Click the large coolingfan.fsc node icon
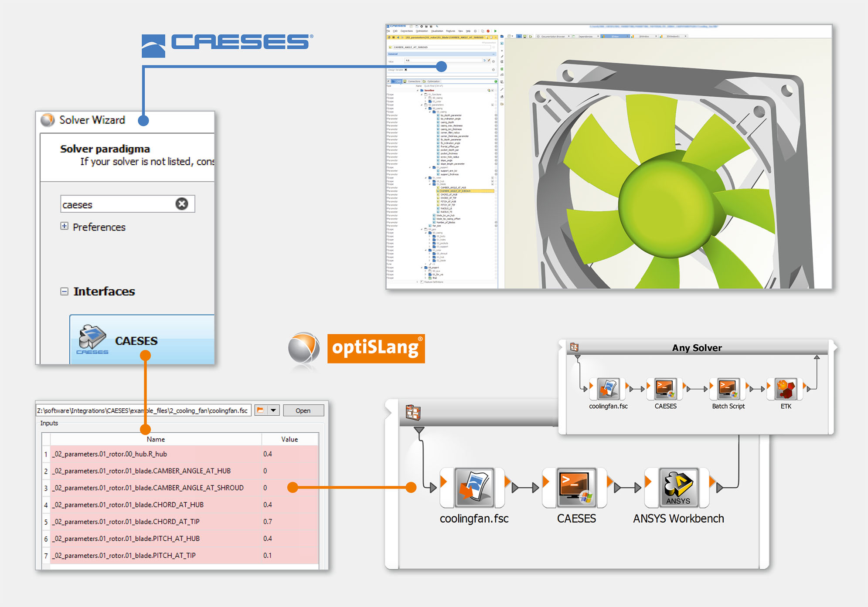 [474, 488]
